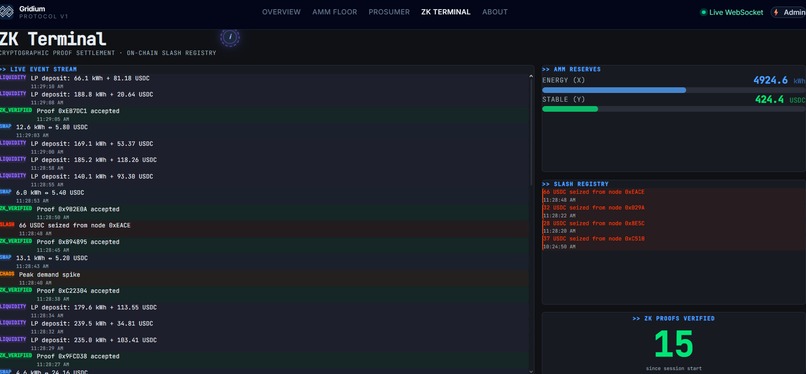Click 'Peak demand spike' event
This screenshot has width=806, height=374.
pos(49,275)
